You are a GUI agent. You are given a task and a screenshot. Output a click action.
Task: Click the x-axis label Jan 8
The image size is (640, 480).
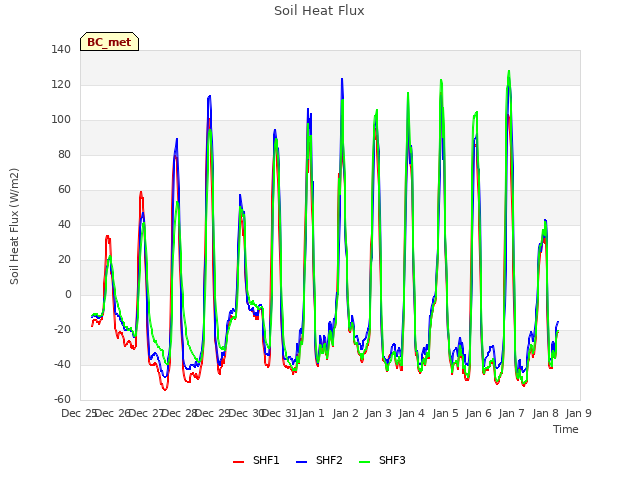tap(545, 413)
